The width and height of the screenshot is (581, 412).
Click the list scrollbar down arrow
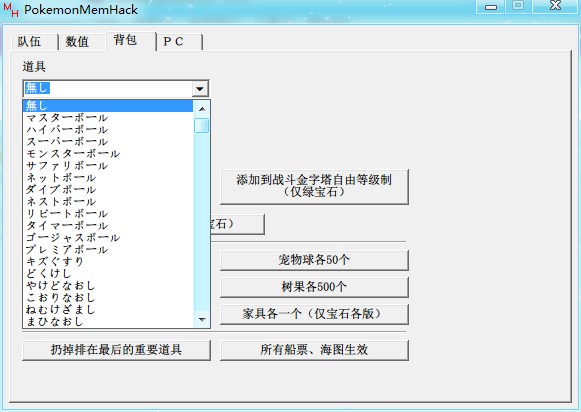(x=202, y=319)
